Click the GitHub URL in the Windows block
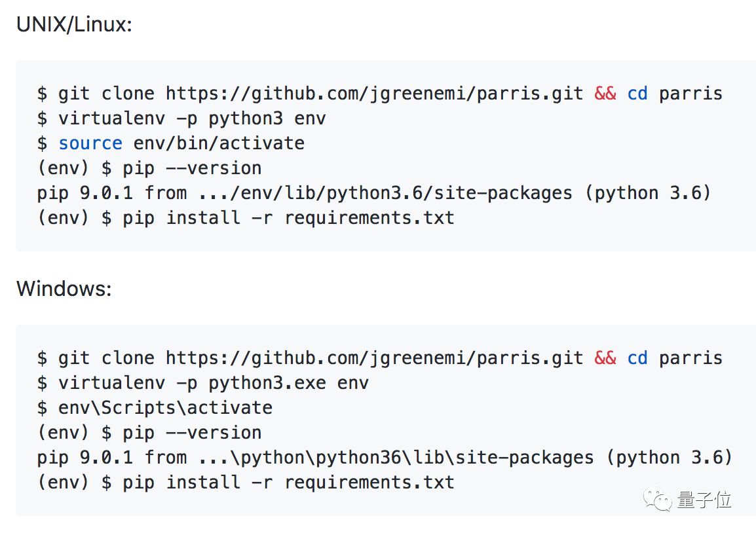 click(x=374, y=358)
